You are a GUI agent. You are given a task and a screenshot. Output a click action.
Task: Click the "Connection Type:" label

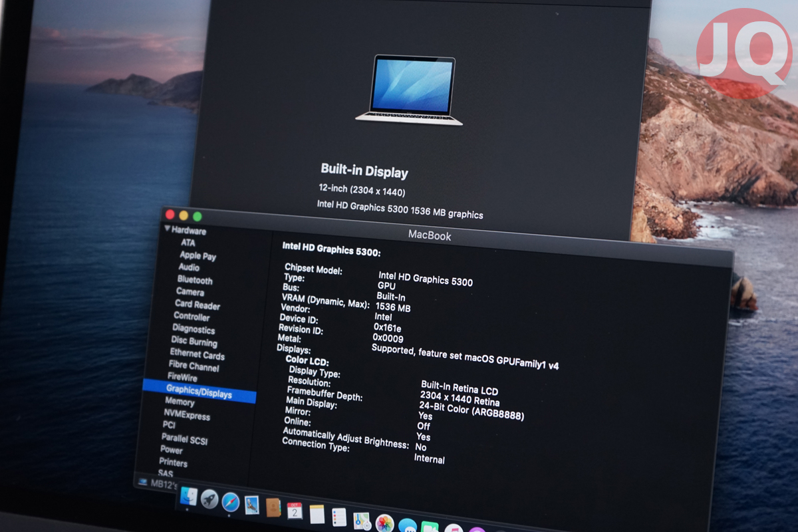click(315, 446)
